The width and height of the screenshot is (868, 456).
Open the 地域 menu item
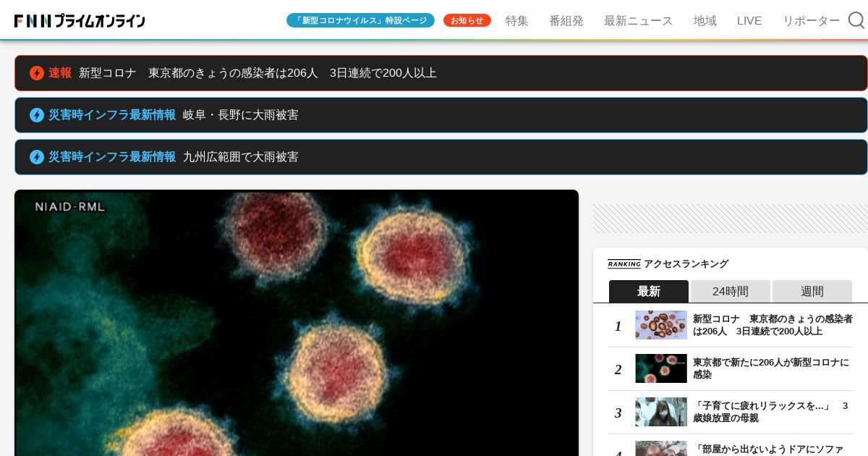705,21
